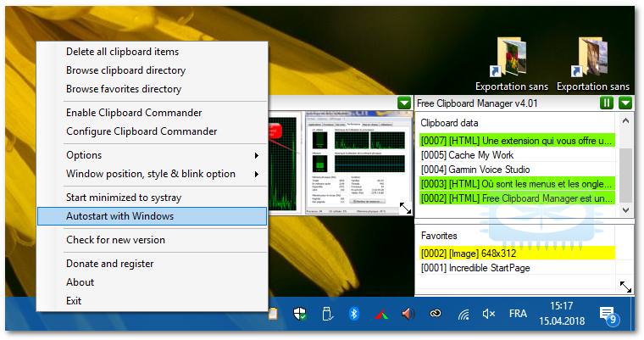Select clipboard entry [0002] Free Clipboard Manager est
644x340 pixels.
[x=517, y=198]
